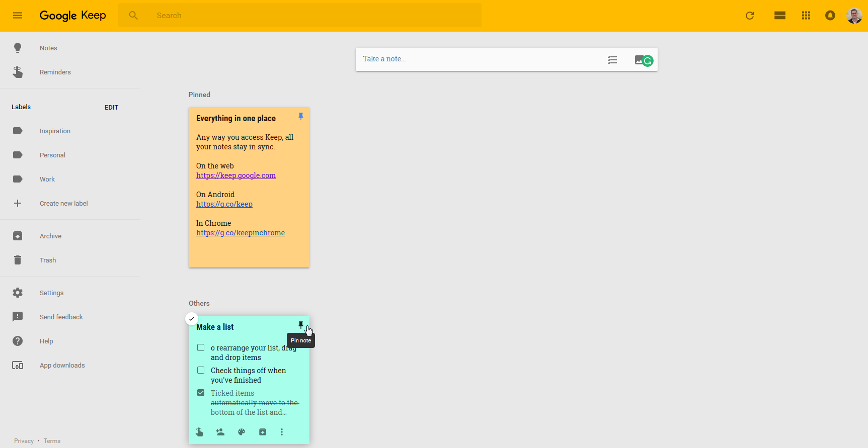Open more options for Make a list note
868x448 pixels.
point(282,432)
